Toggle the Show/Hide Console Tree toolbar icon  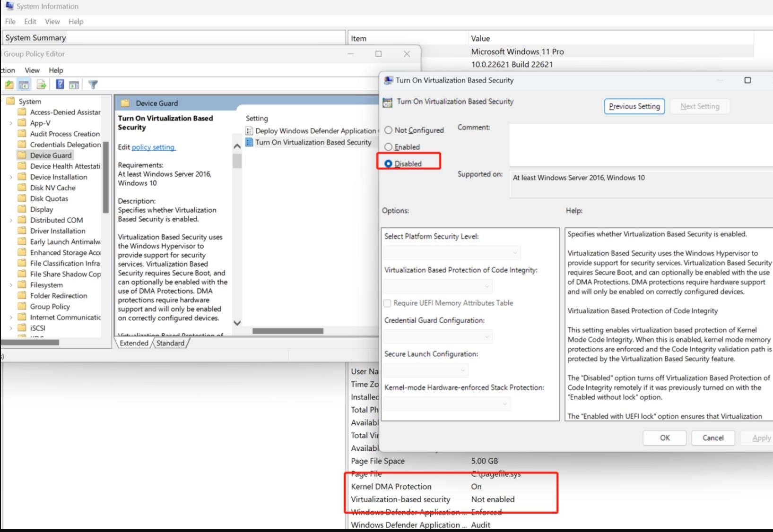24,85
